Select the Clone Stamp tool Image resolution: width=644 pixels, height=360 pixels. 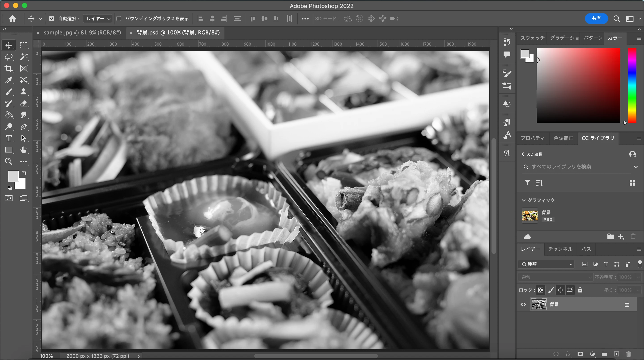pos(23,92)
